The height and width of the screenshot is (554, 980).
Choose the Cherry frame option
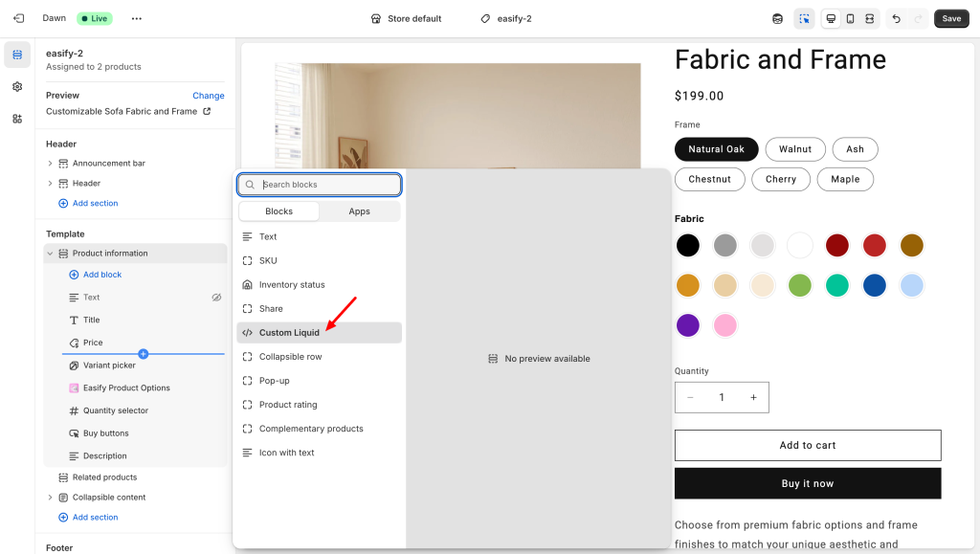point(780,179)
